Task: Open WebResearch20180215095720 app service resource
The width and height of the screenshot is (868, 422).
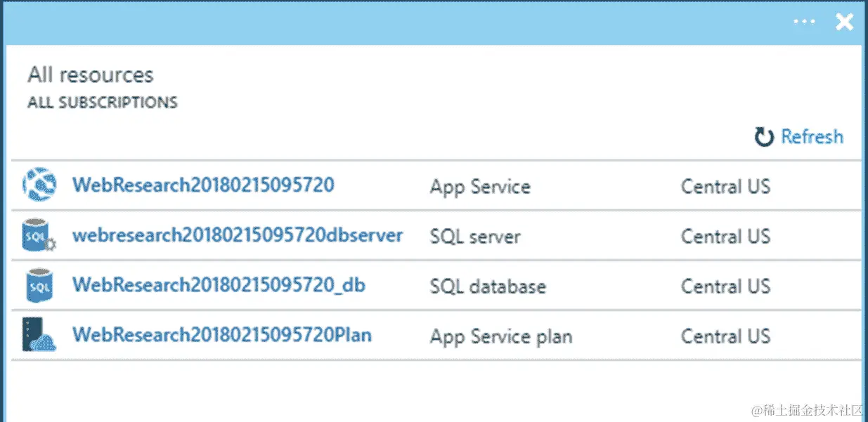Action: (x=203, y=185)
